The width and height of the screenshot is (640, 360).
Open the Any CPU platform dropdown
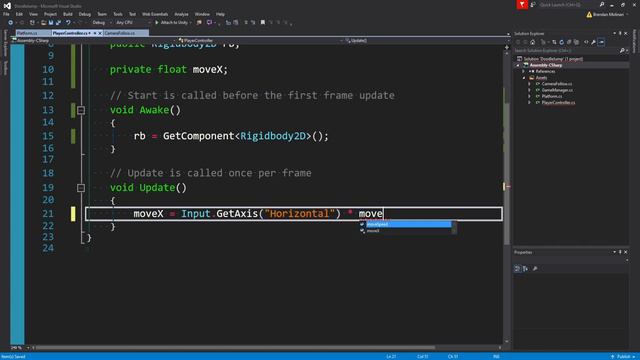coord(133,23)
